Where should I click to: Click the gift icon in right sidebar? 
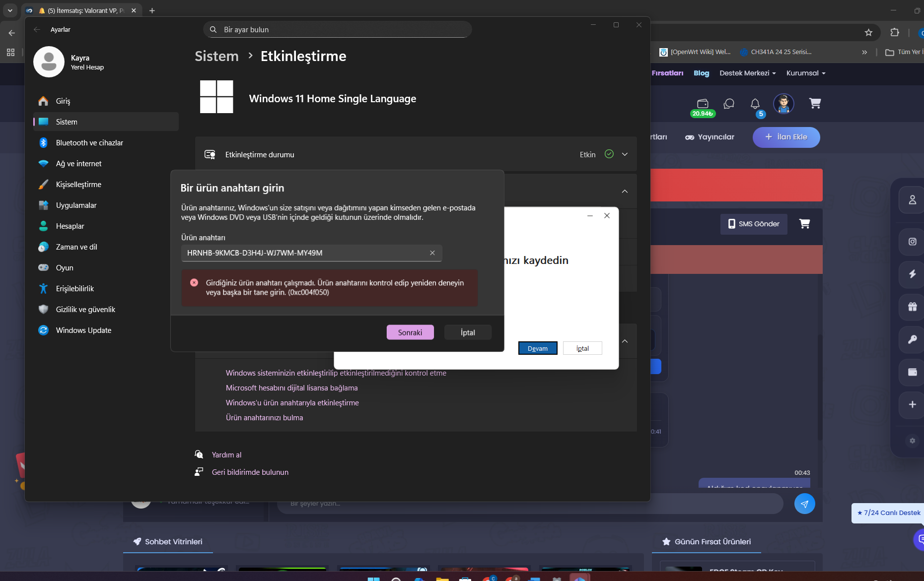[912, 307]
